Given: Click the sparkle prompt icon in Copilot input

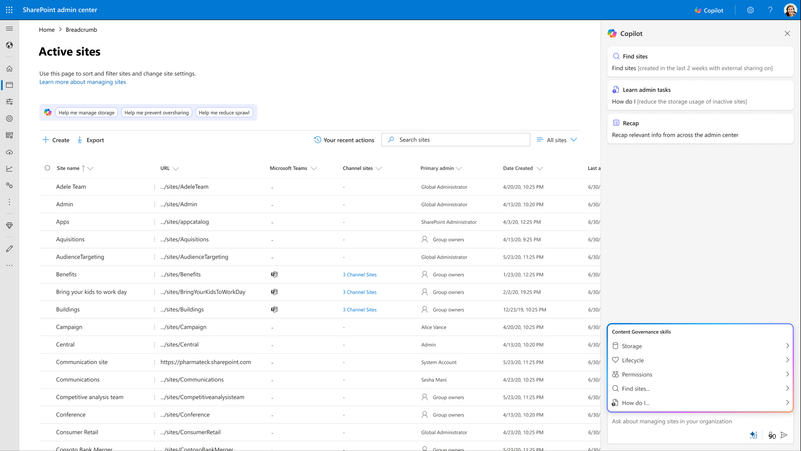Looking at the screenshot, I should [753, 435].
